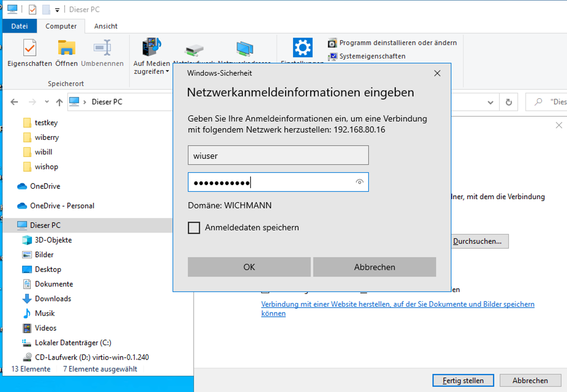Screen dimensions: 567x392
Task: Confirm credentials with OK button
Action: point(249,267)
